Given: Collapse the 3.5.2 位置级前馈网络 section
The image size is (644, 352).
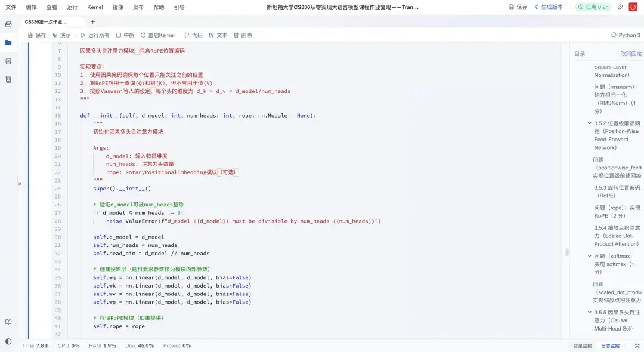Looking at the screenshot, I should coord(589,123).
